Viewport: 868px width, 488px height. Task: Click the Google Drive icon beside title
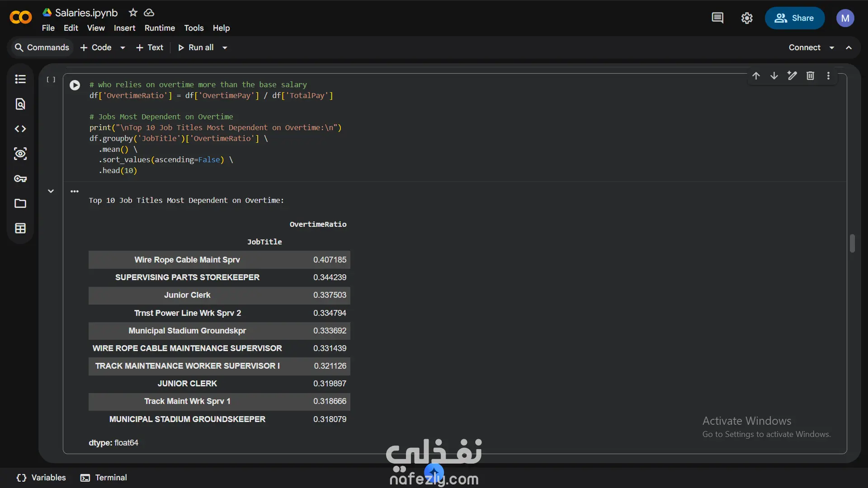click(x=47, y=12)
